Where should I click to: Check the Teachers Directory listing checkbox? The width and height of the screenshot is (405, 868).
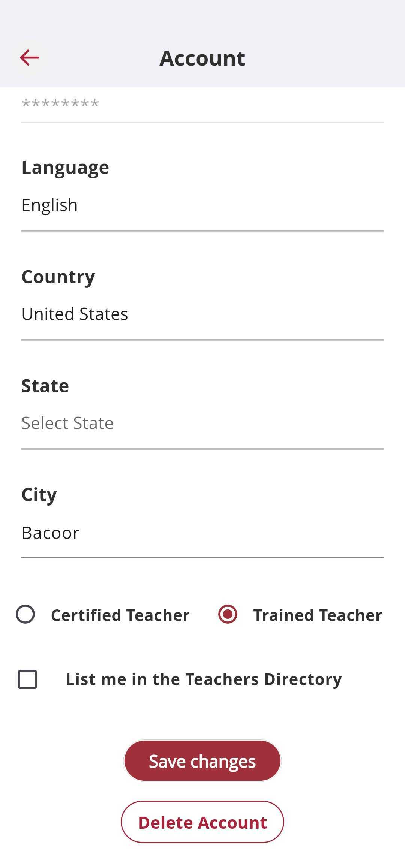pos(27,679)
